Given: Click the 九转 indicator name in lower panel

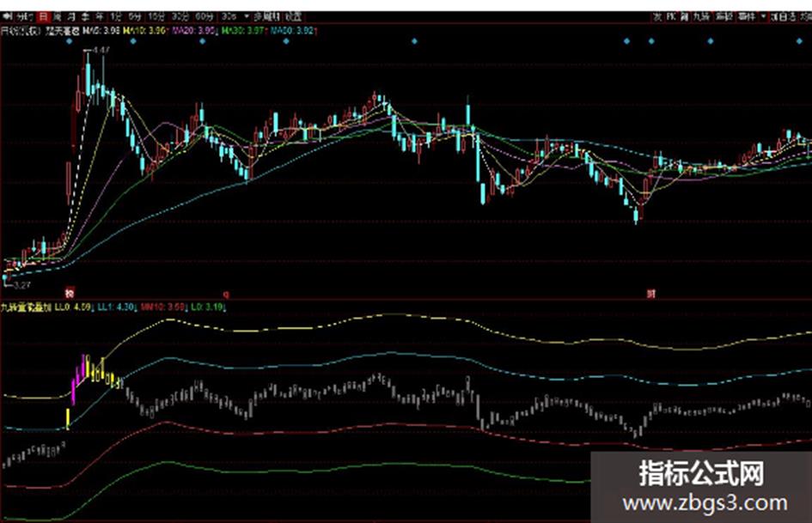Looking at the screenshot, I should pyautogui.click(x=26, y=307).
